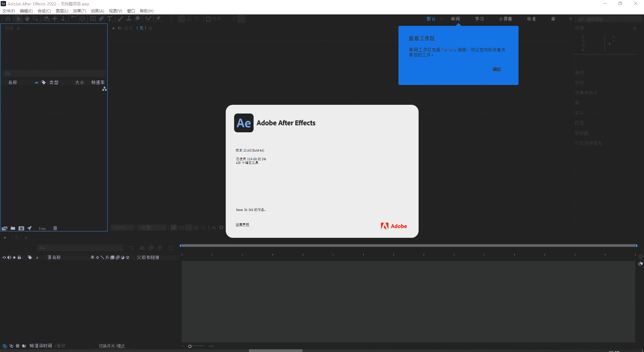
Task: Open the 法律声明 link in the About dialog
Action: (242, 224)
